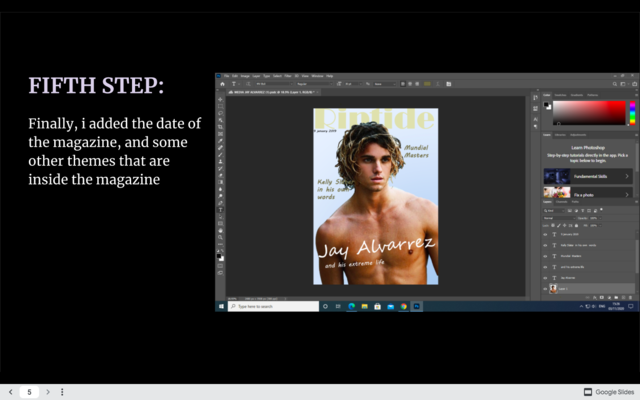Image resolution: width=640 pixels, height=400 pixels.
Task: Open the anti-aliasing dropdown
Action: pos(385,84)
